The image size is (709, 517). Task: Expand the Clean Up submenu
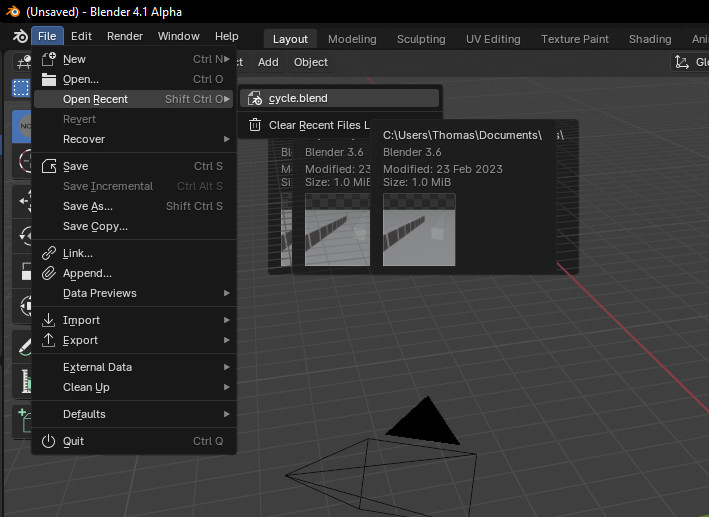coord(134,387)
